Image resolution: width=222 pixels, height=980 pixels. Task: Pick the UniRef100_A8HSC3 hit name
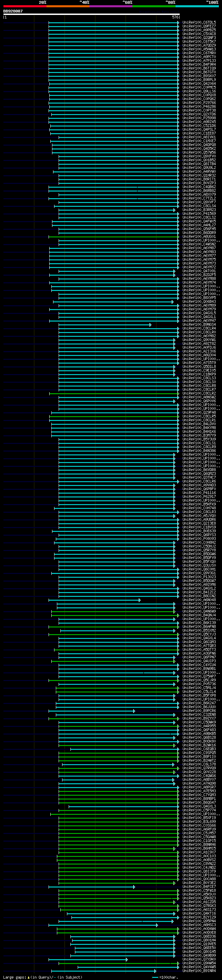point(199,925)
